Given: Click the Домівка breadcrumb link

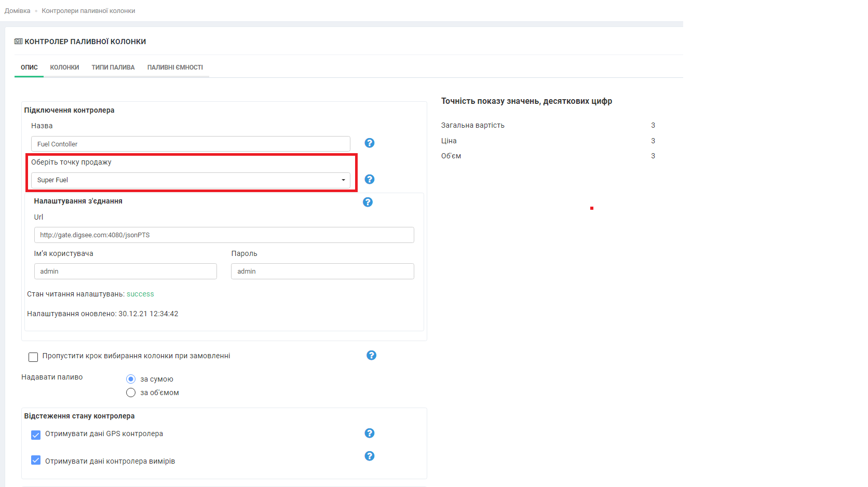Looking at the screenshot, I should (18, 11).
